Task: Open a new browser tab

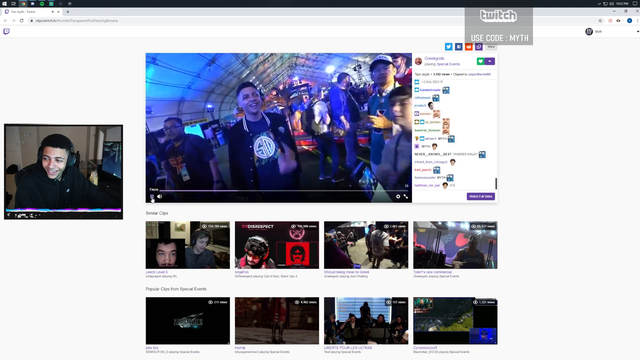Action: (68, 12)
